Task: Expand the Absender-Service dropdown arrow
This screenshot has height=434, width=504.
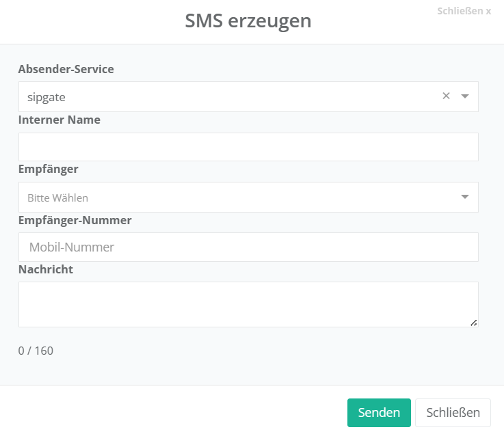Action: pos(465,96)
